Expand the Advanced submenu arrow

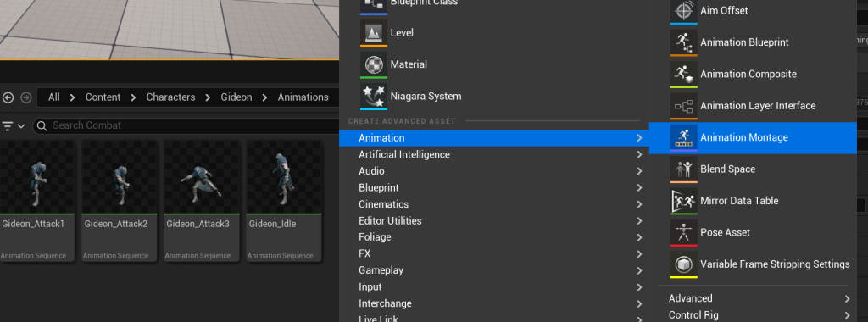[847, 299]
